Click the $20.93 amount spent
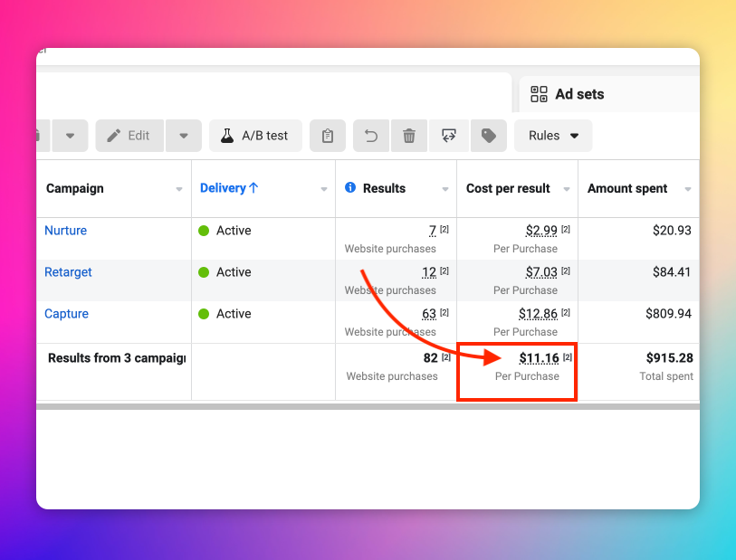Image resolution: width=736 pixels, height=560 pixels. coord(672,231)
